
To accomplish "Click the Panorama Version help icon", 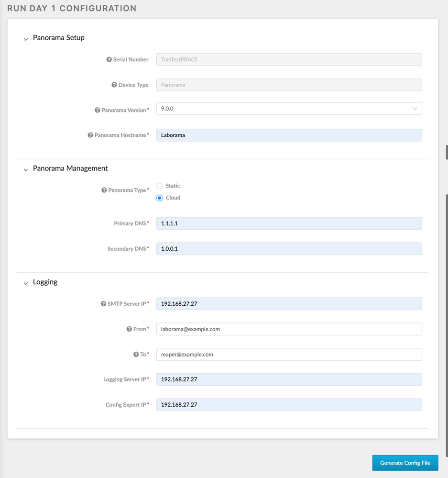I will coord(98,111).
